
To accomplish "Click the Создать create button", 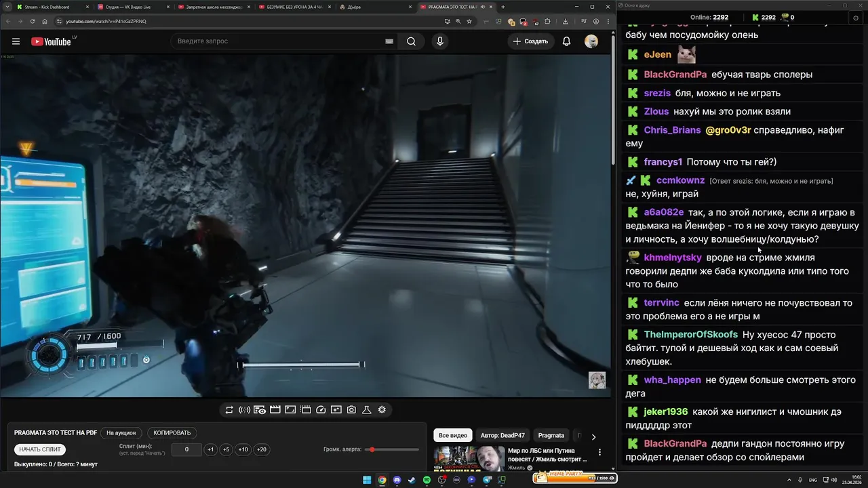I will 530,41.
